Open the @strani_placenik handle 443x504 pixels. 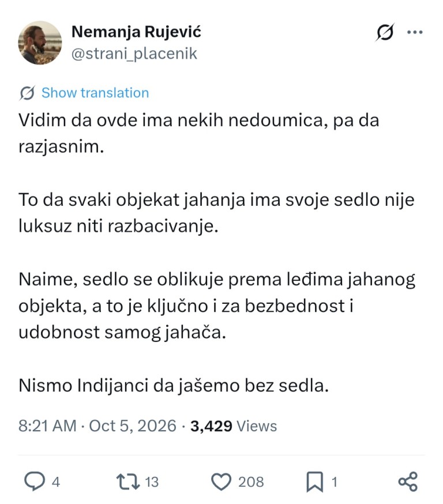(134, 54)
